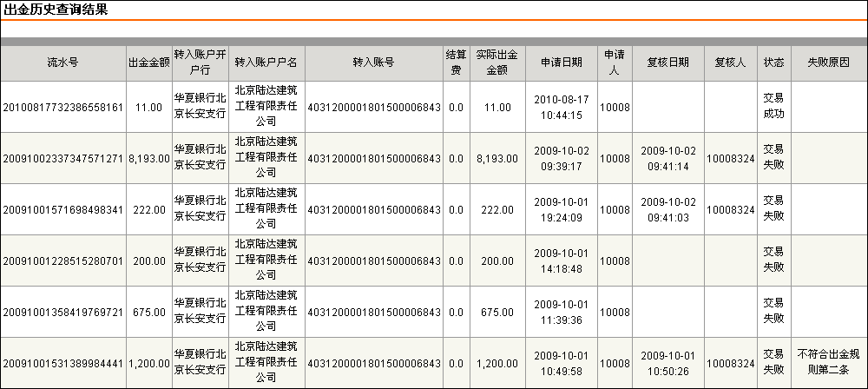Click 出金金额 222.00 in the 20091001571698498341 row
868x389 pixels.
[149, 210]
